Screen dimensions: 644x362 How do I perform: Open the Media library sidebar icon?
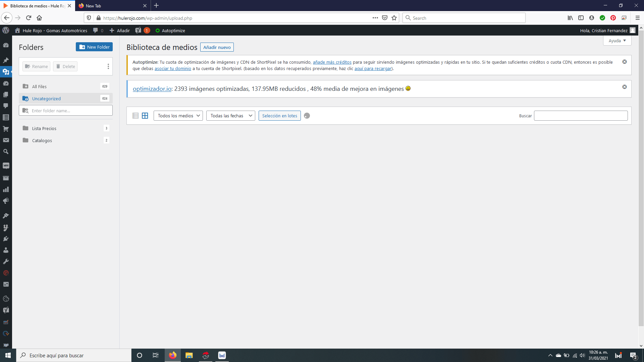6,72
